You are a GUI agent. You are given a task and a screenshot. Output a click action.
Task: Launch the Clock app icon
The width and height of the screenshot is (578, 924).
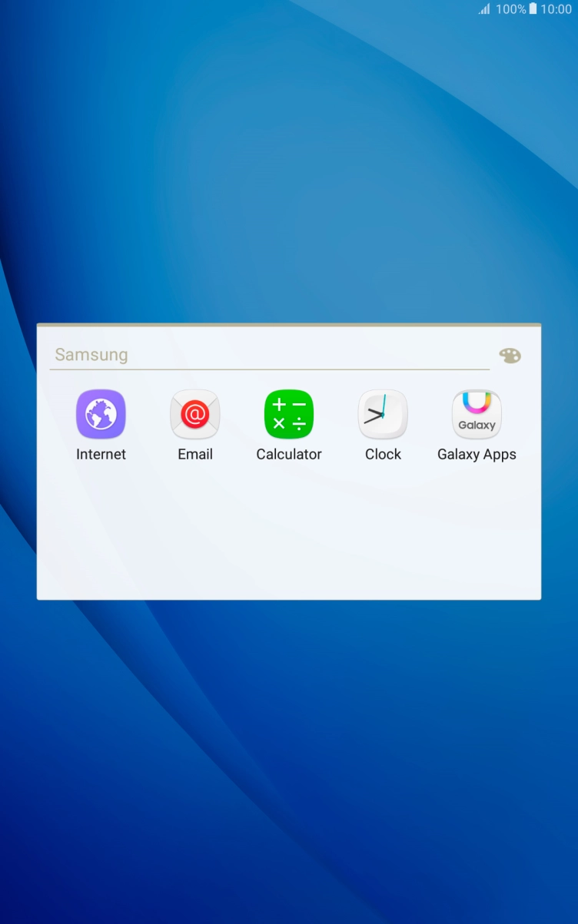(x=383, y=414)
